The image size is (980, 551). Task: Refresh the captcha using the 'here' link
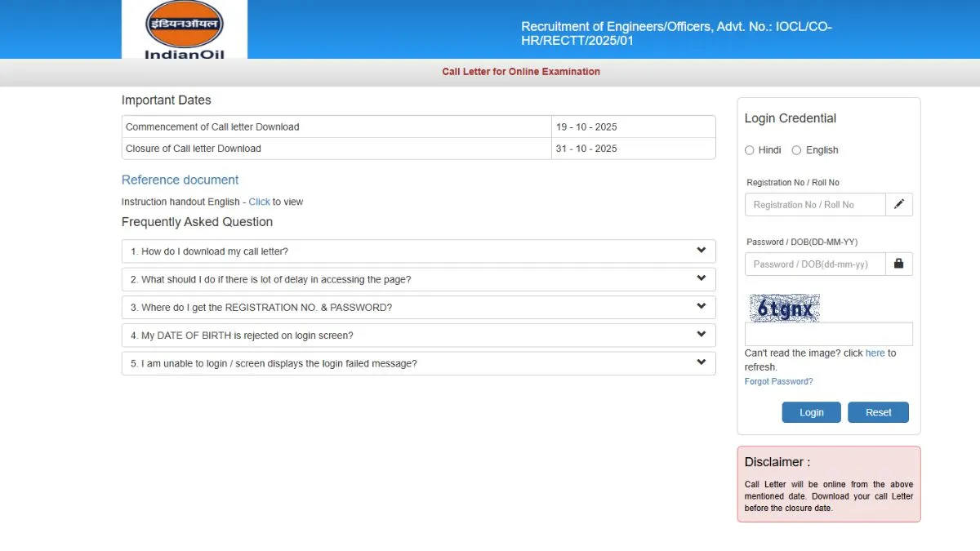[x=875, y=353]
